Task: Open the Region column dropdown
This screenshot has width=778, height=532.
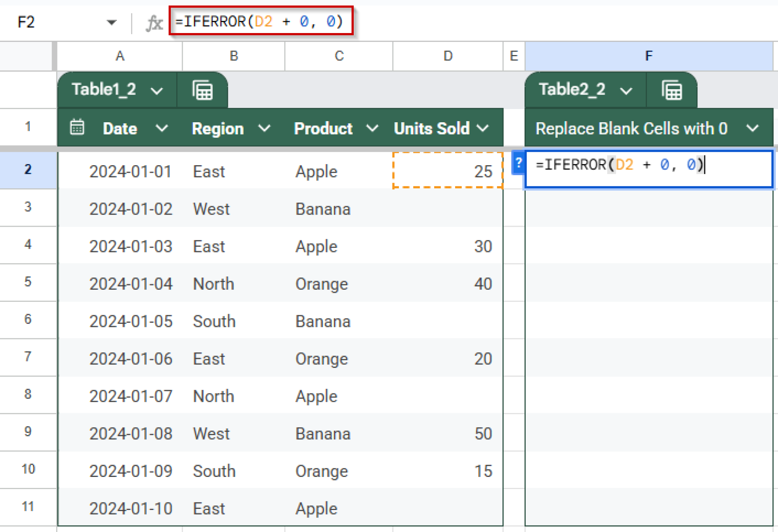Action: click(264, 128)
